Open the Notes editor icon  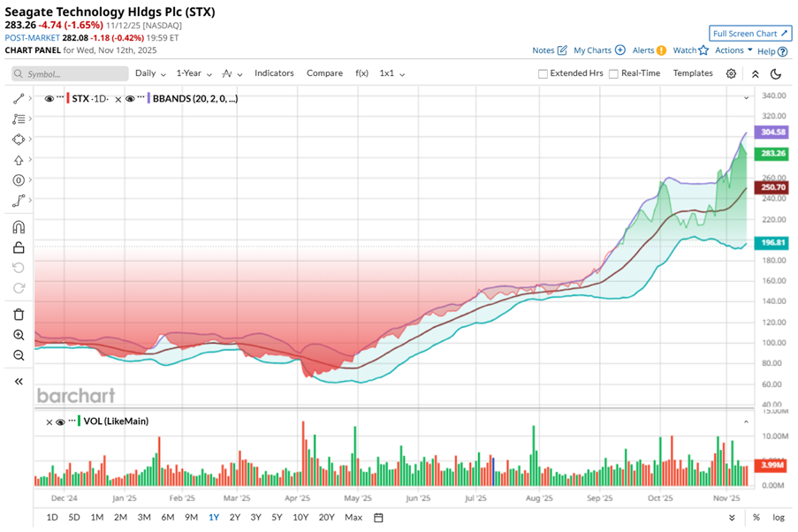click(x=562, y=49)
